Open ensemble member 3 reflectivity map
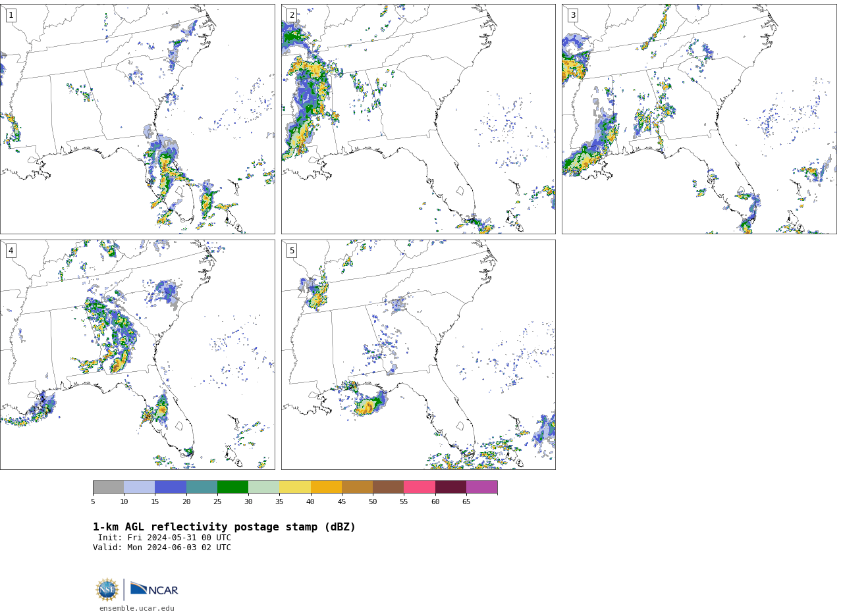 click(x=699, y=119)
